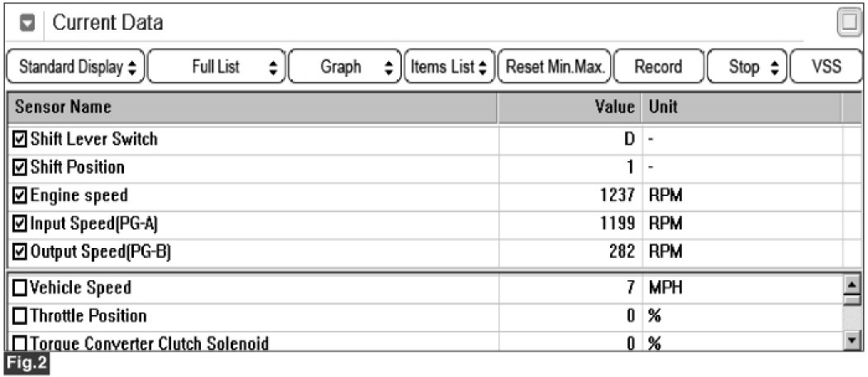Expand the Full List dropdown
Screen dimensions: 868x377
(217, 67)
